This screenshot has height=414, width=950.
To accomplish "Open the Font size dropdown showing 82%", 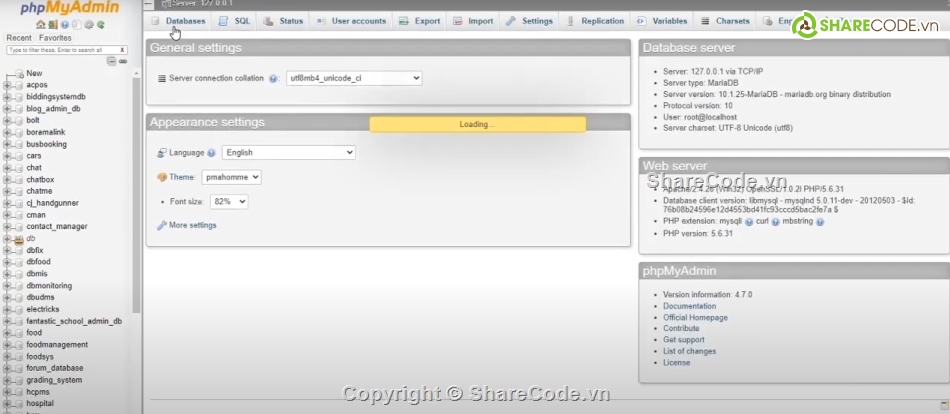I will coord(229,202).
